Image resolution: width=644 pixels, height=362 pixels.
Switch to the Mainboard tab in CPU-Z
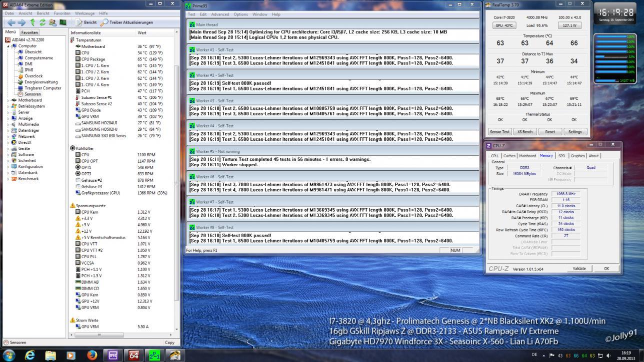coord(527,156)
